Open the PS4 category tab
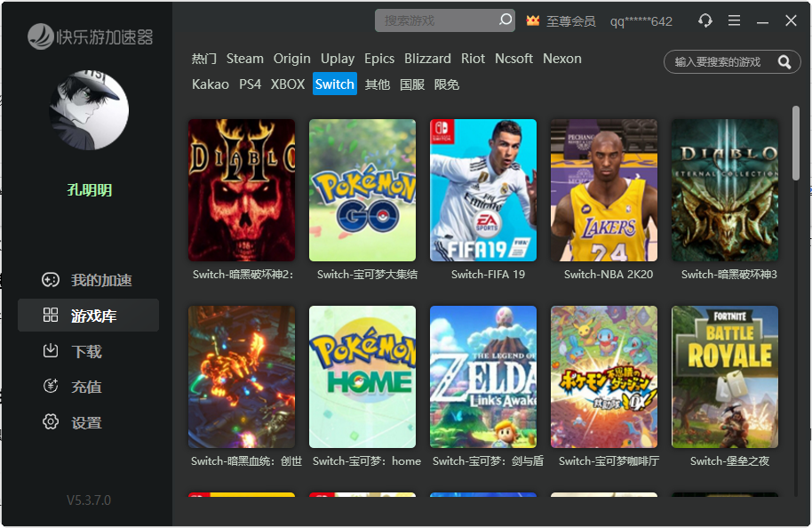Image resolution: width=812 pixels, height=528 pixels. tap(251, 84)
